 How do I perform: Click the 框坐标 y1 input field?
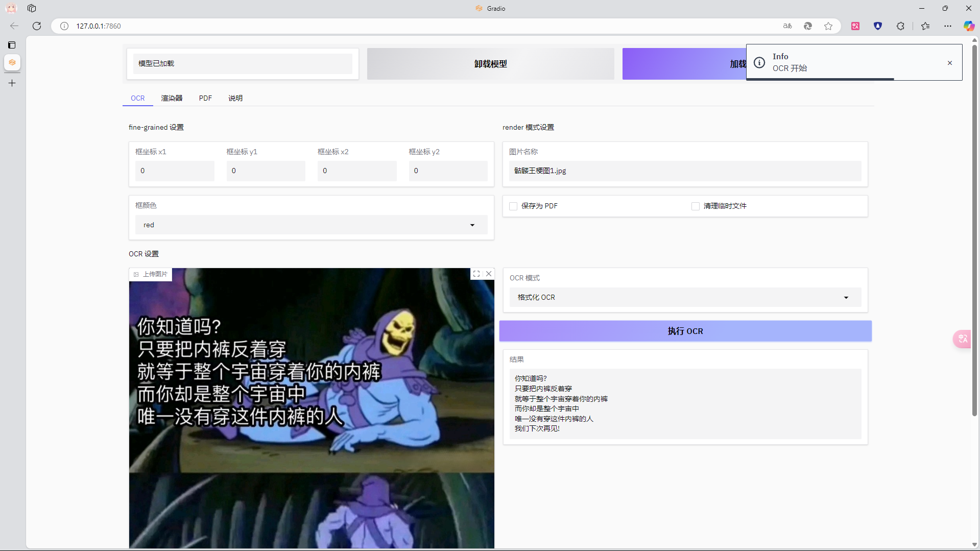pyautogui.click(x=266, y=171)
